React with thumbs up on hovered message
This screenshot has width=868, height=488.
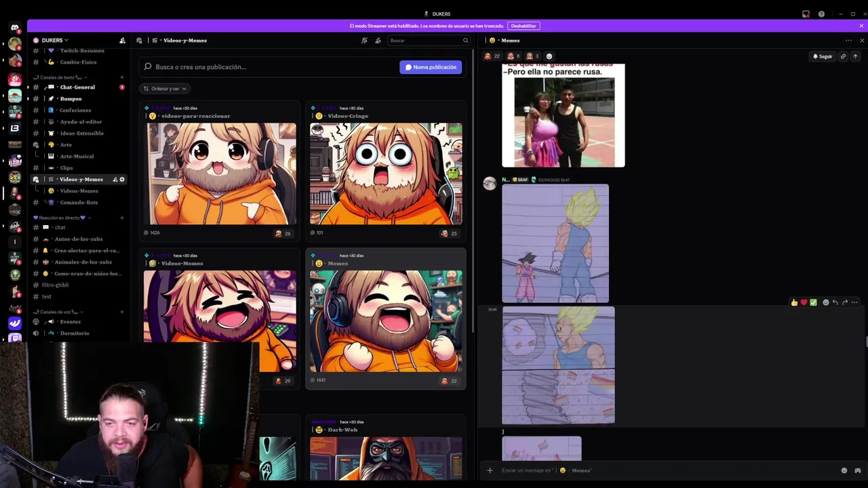click(x=794, y=302)
